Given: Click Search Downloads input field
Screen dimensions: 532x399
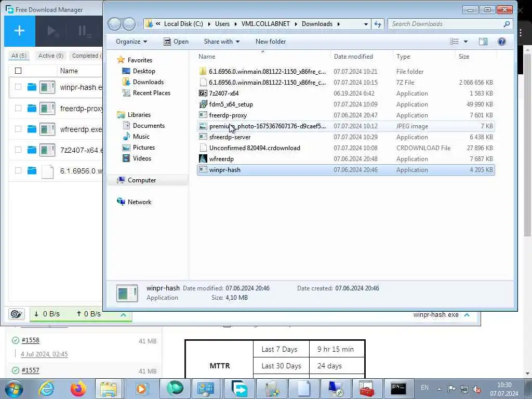Looking at the screenshot, I should click(446, 24).
